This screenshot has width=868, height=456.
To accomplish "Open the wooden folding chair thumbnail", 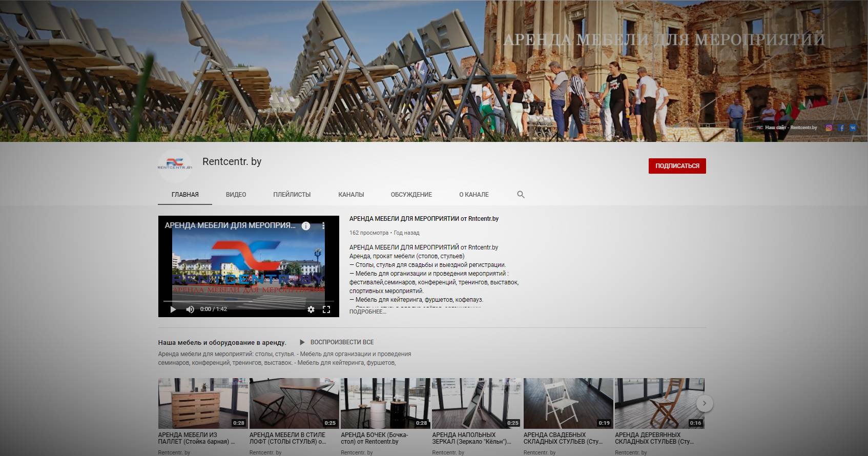I will click(659, 404).
